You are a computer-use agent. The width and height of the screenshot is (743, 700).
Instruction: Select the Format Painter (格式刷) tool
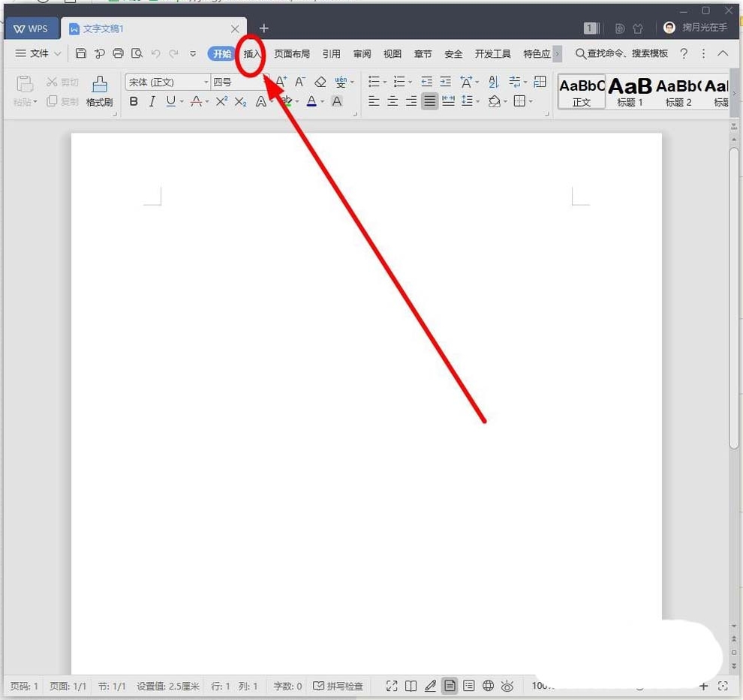click(99, 92)
